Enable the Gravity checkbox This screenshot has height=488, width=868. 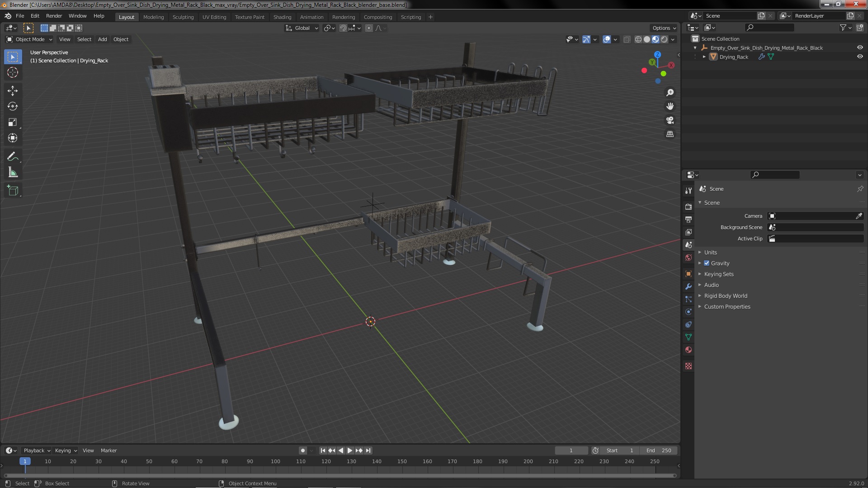point(707,263)
